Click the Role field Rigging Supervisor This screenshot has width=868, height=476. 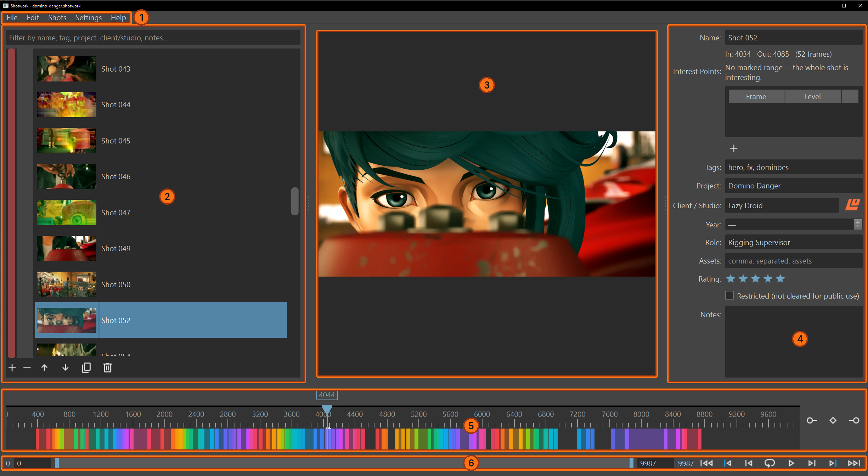click(794, 242)
